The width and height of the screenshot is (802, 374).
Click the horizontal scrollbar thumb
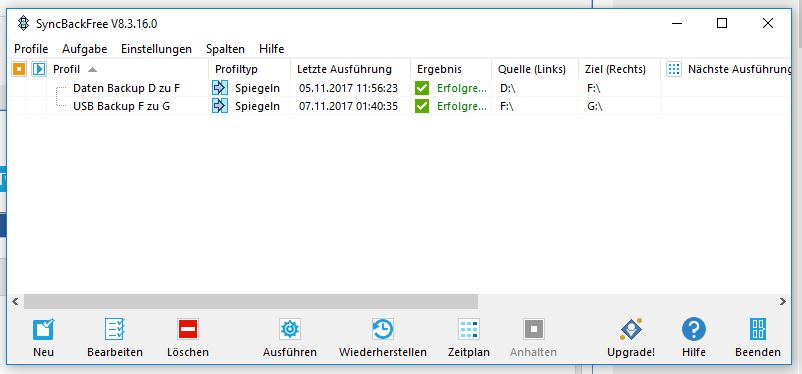(251, 301)
